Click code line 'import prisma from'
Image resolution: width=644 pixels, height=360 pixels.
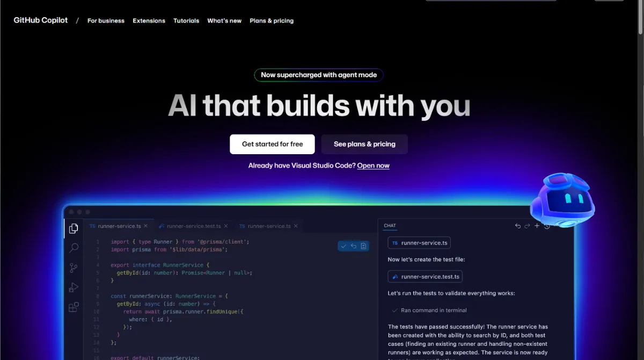click(x=170, y=249)
